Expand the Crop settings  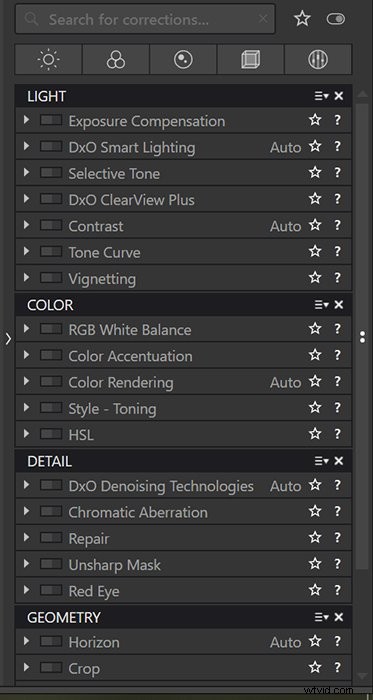coord(26,668)
